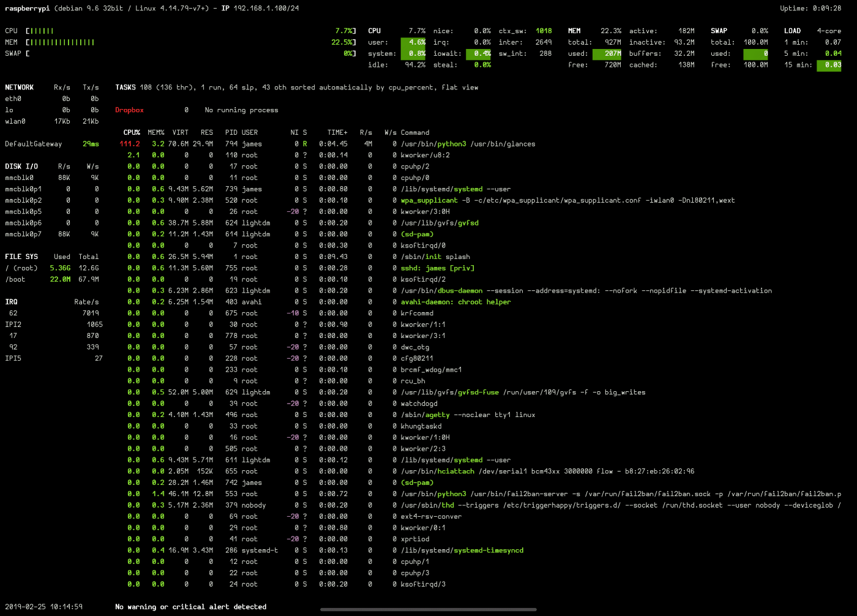
Task: Click the raspberrypi hostname in the header
Action: coord(27,9)
